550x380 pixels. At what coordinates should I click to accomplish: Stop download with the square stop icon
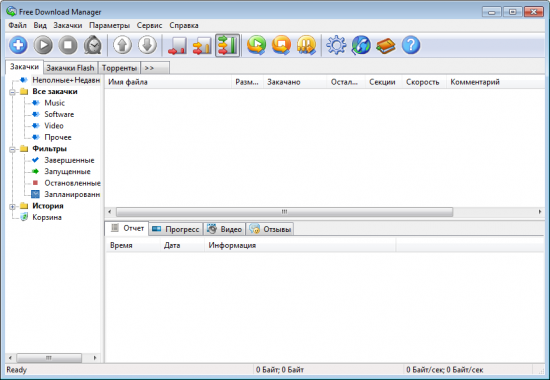[68, 45]
